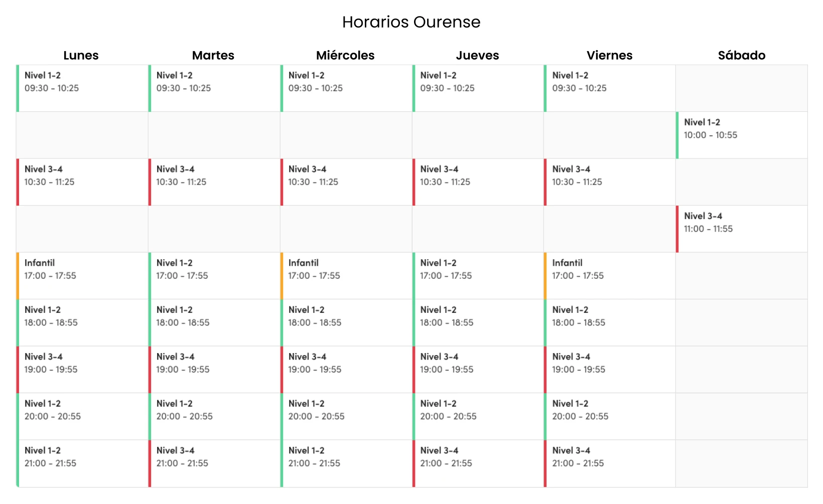Click Viernes Infantil 17:00 class
823x504 pixels.
(x=610, y=275)
